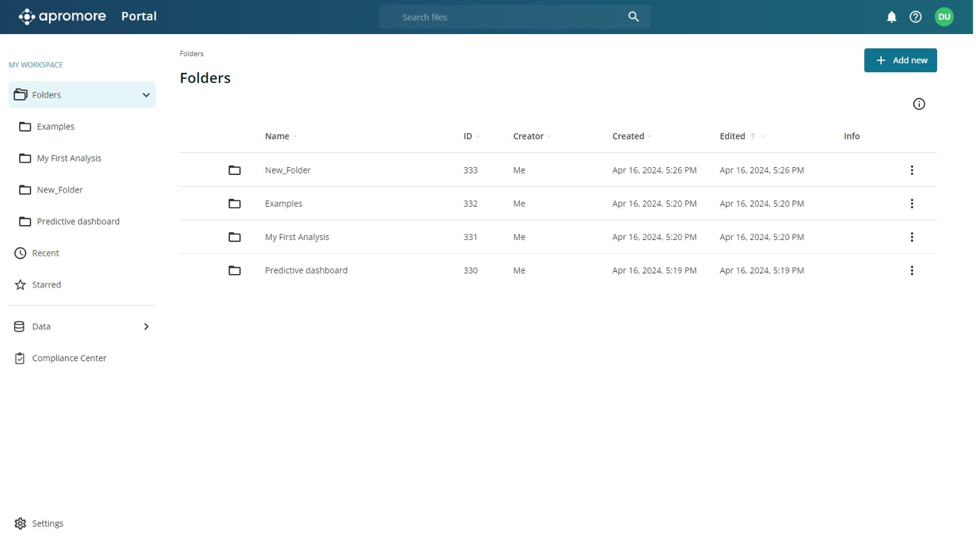Click the DU user avatar
The height and width of the screenshot is (560, 976).
(943, 17)
